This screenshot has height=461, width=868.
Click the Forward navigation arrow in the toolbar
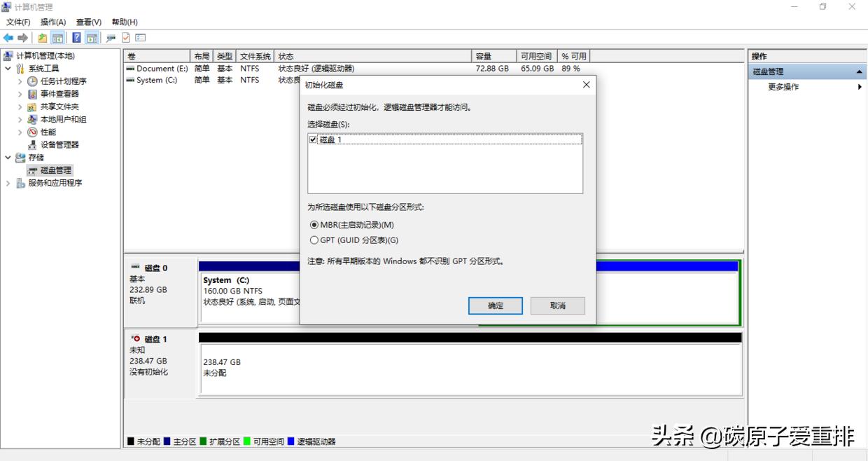22,37
